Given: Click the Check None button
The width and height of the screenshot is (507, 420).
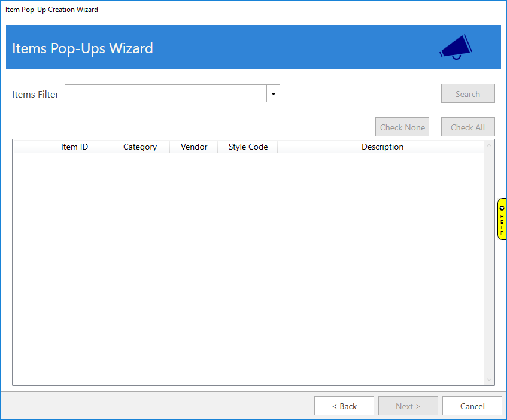Looking at the screenshot, I should [x=402, y=127].
